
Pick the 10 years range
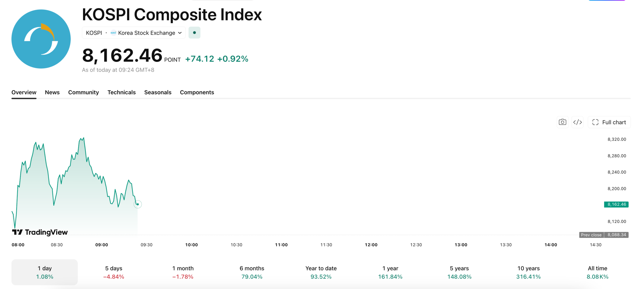[528, 272]
